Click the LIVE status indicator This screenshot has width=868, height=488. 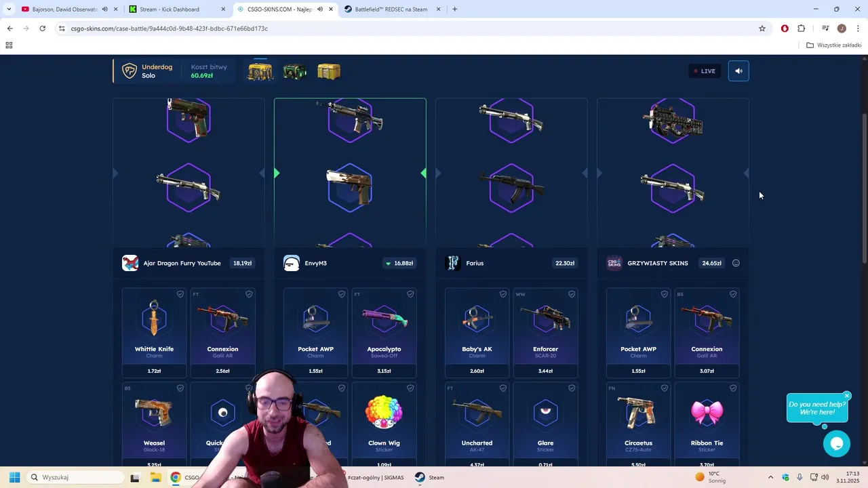pyautogui.click(x=705, y=71)
